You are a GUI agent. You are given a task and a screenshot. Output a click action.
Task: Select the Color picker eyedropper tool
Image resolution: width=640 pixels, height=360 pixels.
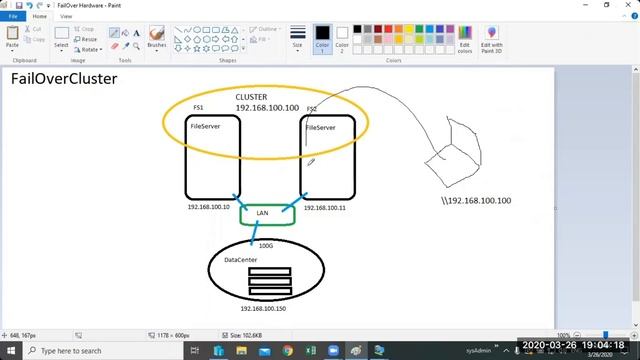[x=125, y=46]
